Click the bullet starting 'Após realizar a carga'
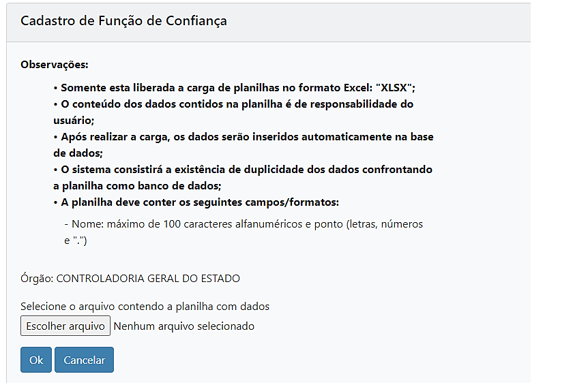The image size is (588, 387). (x=244, y=136)
